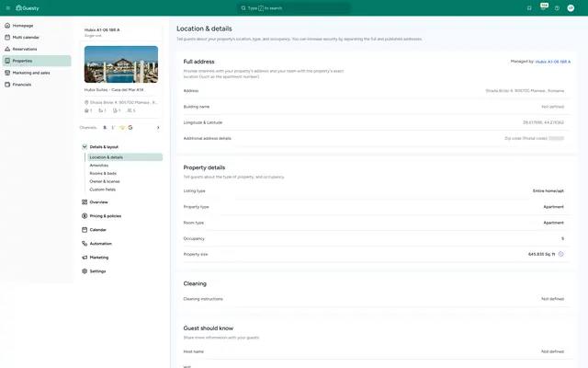Open Financials in sidebar
The height and width of the screenshot is (368, 588).
pyautogui.click(x=37, y=85)
